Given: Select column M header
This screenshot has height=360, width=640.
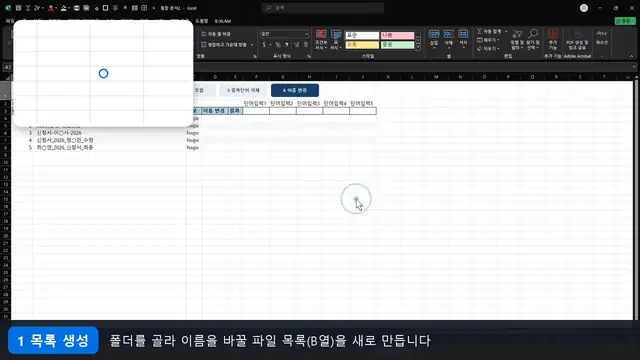Looking at the screenshot, I should pos(436,77).
